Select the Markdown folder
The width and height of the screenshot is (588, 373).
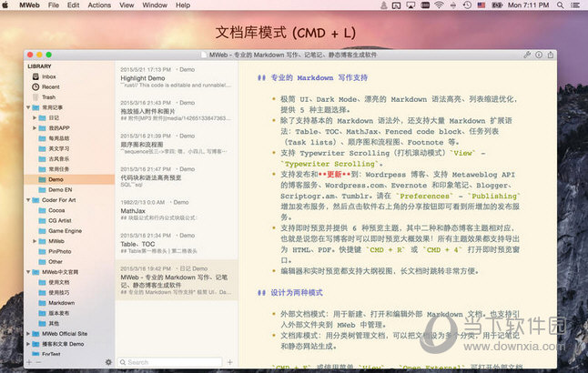(x=61, y=303)
